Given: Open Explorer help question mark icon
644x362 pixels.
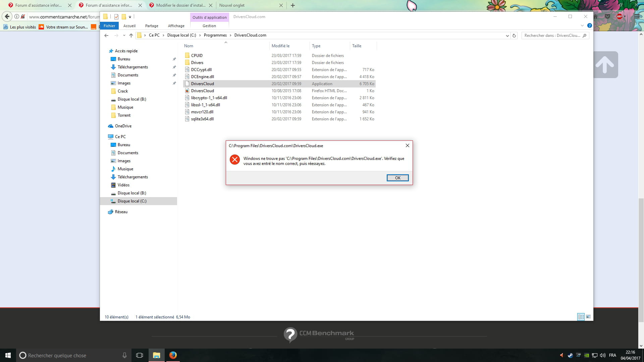Looking at the screenshot, I should pos(589,25).
